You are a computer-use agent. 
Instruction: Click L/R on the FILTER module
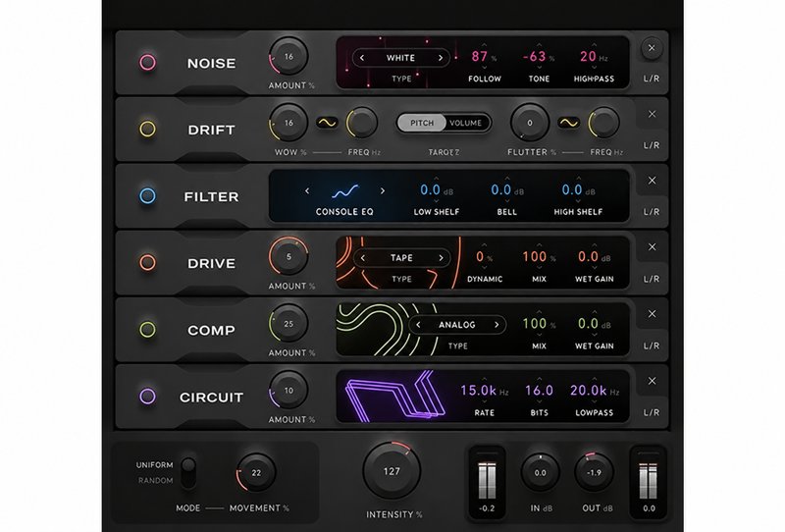652,212
